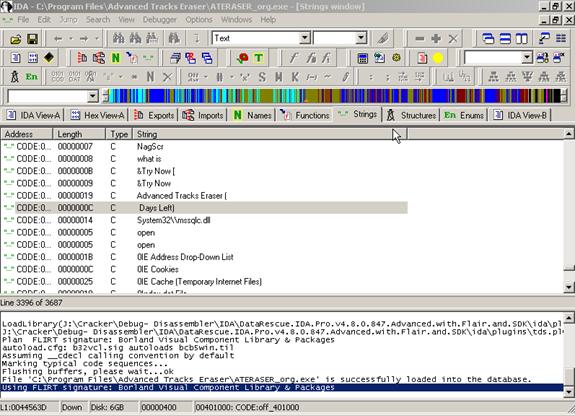Switch to the Enums tab

[464, 115]
